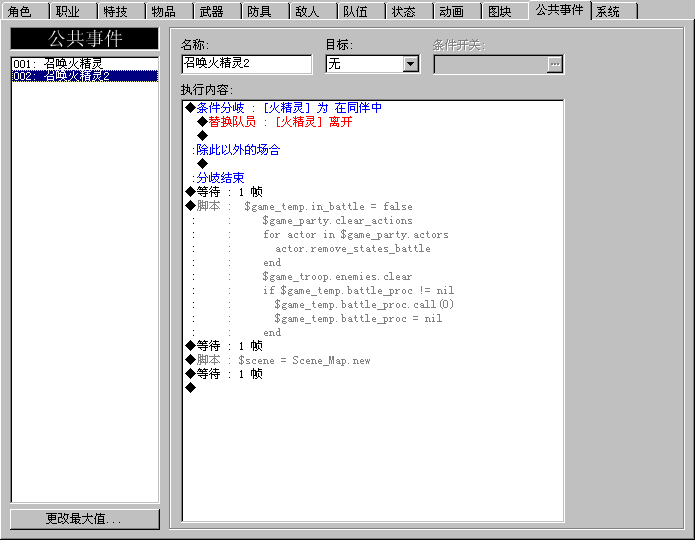Screen dimensions: 695x540
Task: Click the 条件开关 ellipsis button
Action: click(554, 64)
